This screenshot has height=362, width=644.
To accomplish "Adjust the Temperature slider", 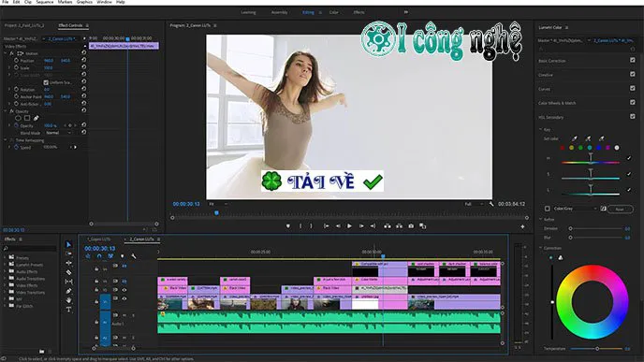I will pyautogui.click(x=596, y=349).
